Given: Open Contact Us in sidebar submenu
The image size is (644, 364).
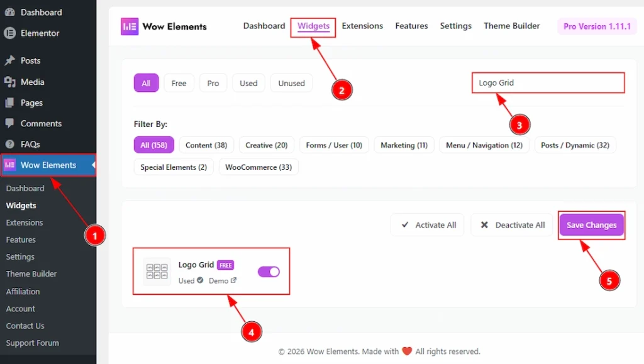Looking at the screenshot, I should point(25,326).
